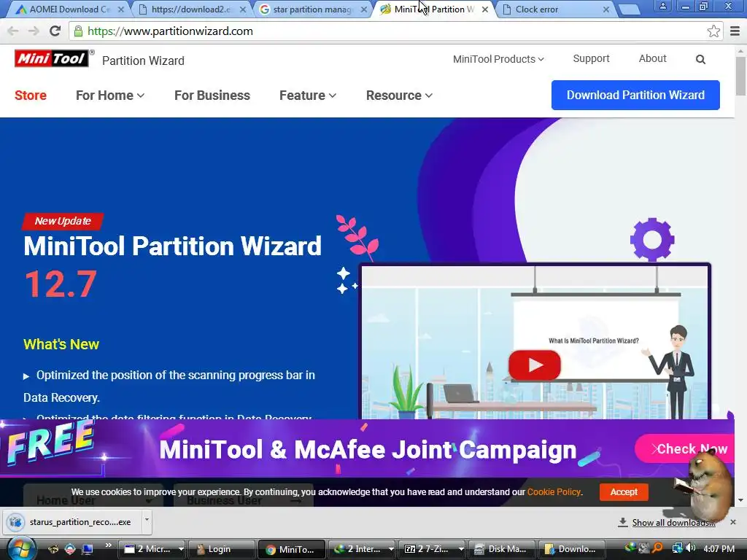Click the starus_partition_reco exe download item
747x560 pixels.
(71, 522)
